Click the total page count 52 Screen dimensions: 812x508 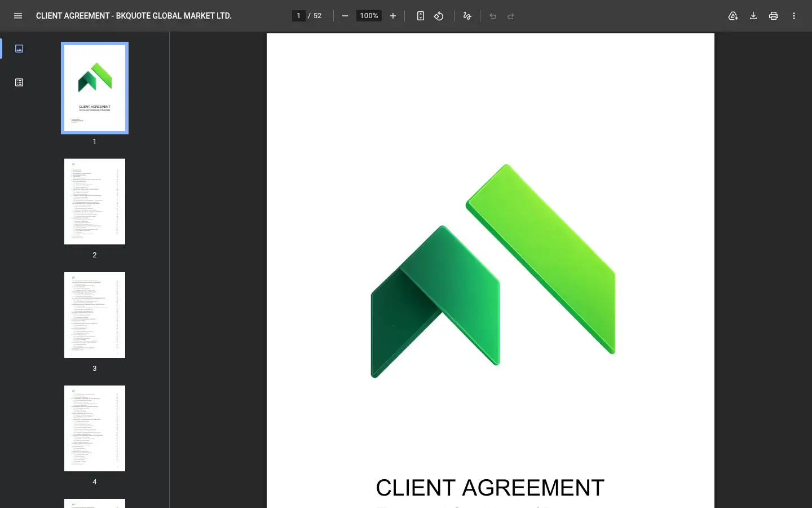[317, 16]
